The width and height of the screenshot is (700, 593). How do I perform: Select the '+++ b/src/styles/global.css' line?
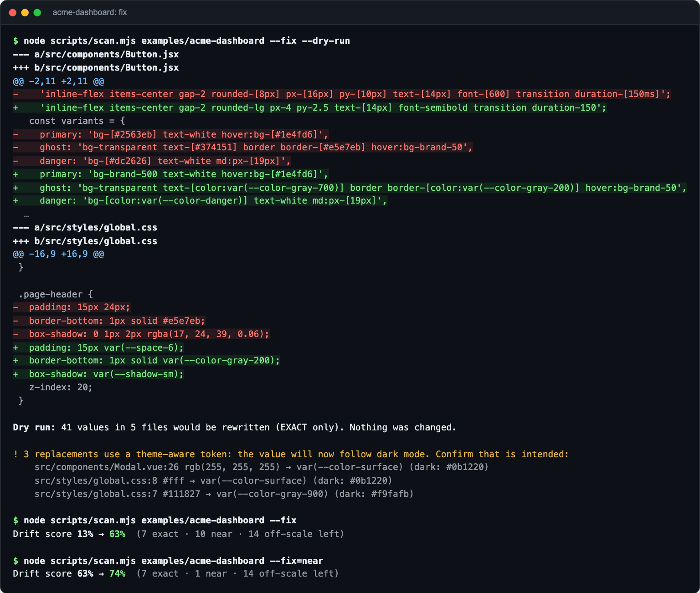(x=85, y=241)
